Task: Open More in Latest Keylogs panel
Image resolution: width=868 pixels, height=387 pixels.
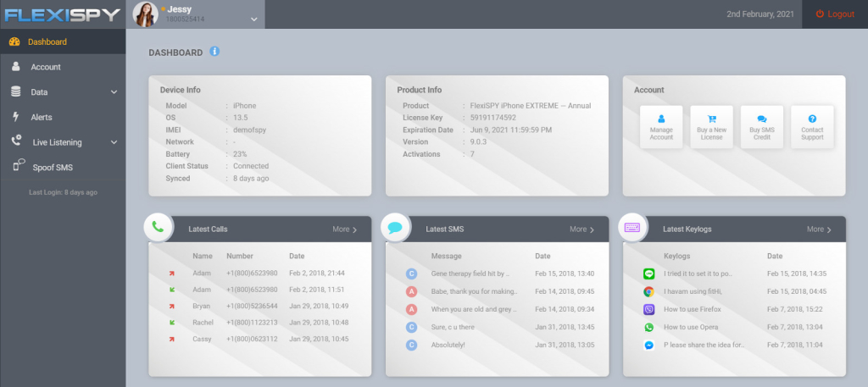Action: pos(820,229)
